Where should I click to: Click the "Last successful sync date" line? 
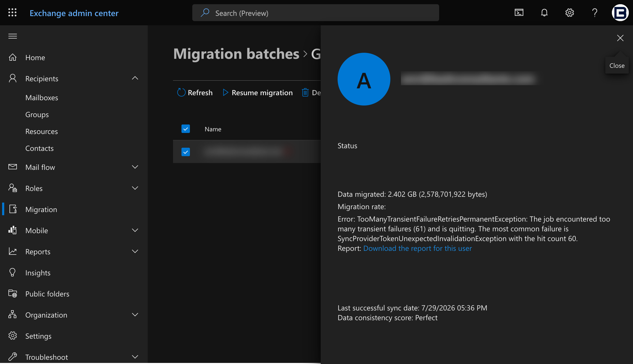(412, 308)
